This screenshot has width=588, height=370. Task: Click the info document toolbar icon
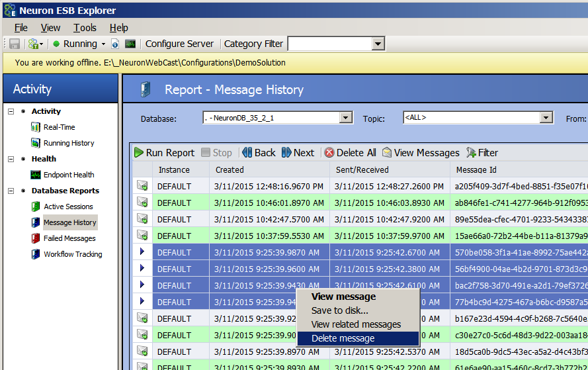coord(115,44)
